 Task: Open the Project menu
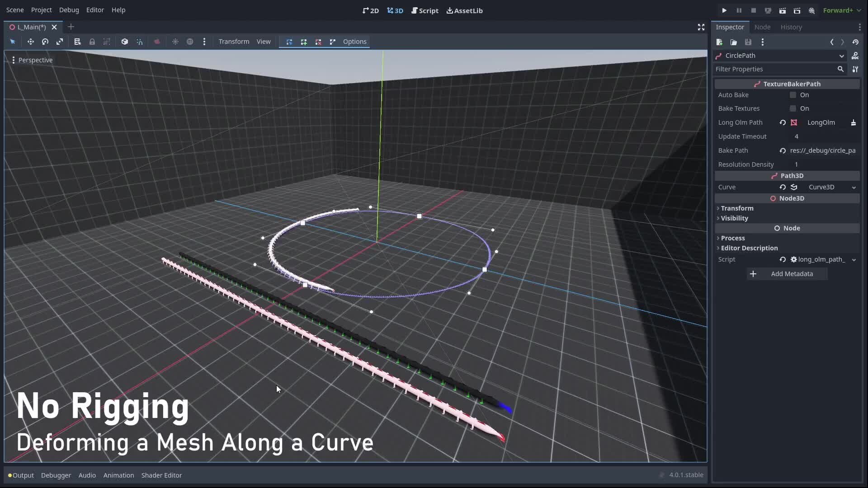click(x=41, y=9)
